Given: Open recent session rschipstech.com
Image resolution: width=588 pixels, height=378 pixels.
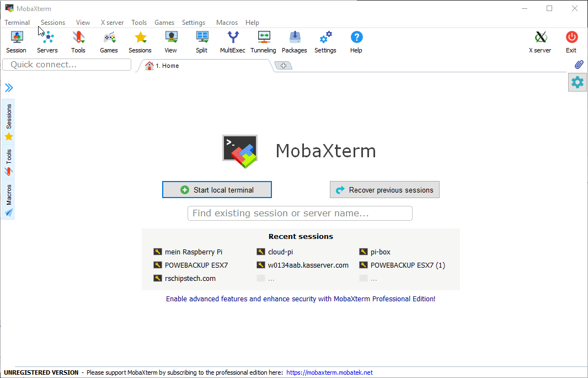Looking at the screenshot, I should [184, 278].
